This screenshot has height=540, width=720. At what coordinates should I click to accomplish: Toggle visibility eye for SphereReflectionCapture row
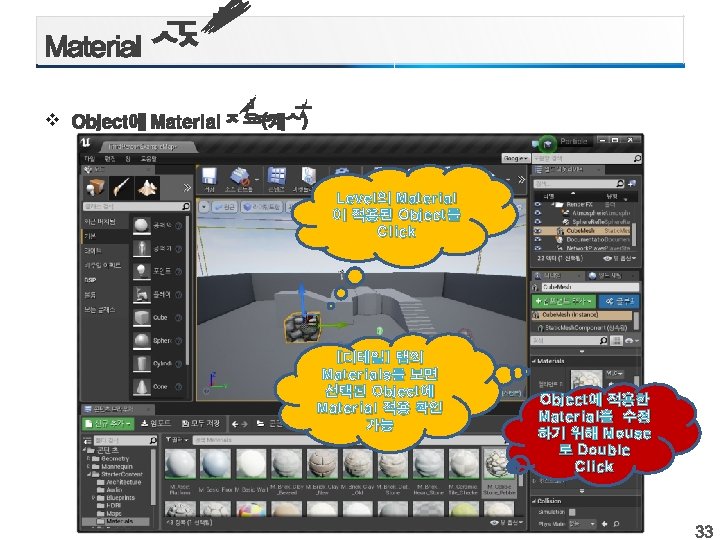pos(538,222)
